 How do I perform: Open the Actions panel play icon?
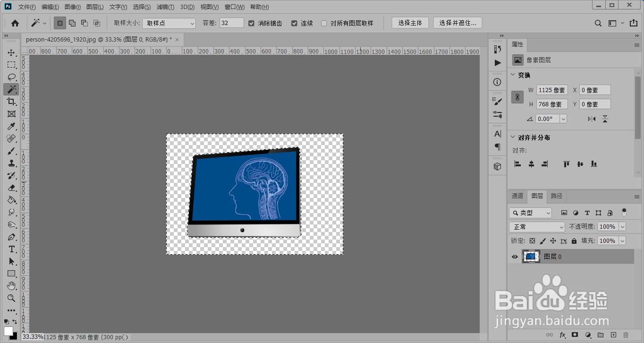tap(498, 63)
